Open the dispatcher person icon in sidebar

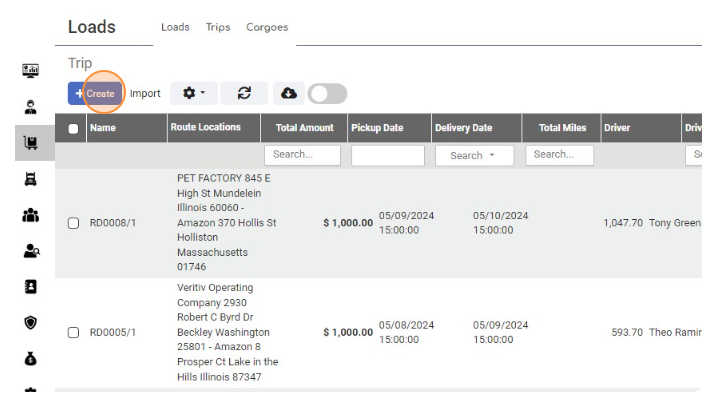coord(31,107)
